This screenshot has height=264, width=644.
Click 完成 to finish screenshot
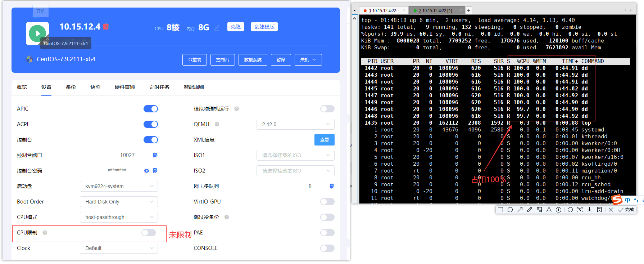tap(626, 210)
